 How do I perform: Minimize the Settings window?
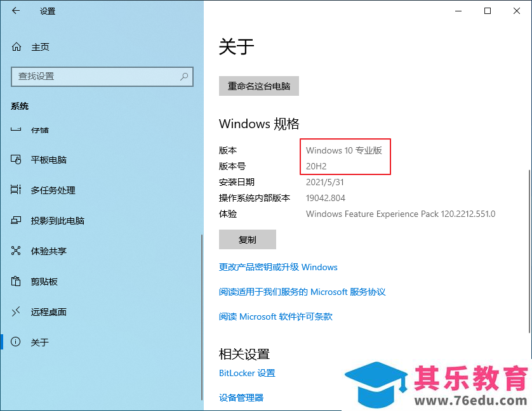[x=458, y=11]
